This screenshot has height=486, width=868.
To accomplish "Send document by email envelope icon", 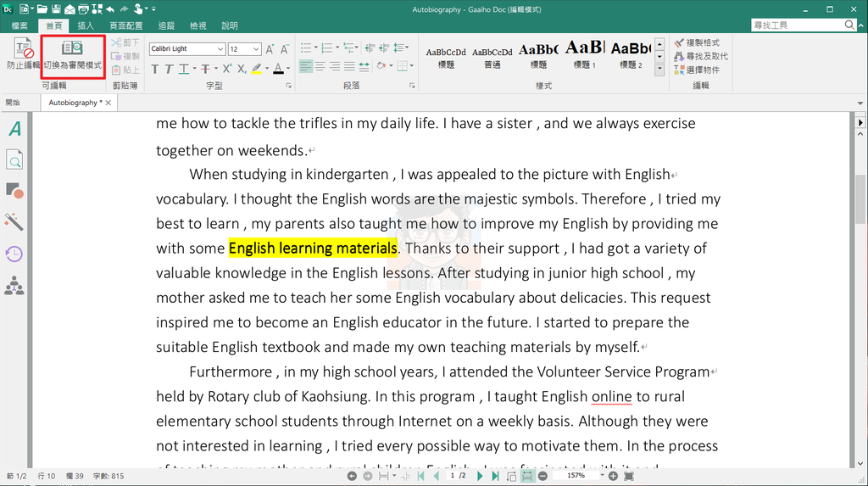I will (x=70, y=8).
